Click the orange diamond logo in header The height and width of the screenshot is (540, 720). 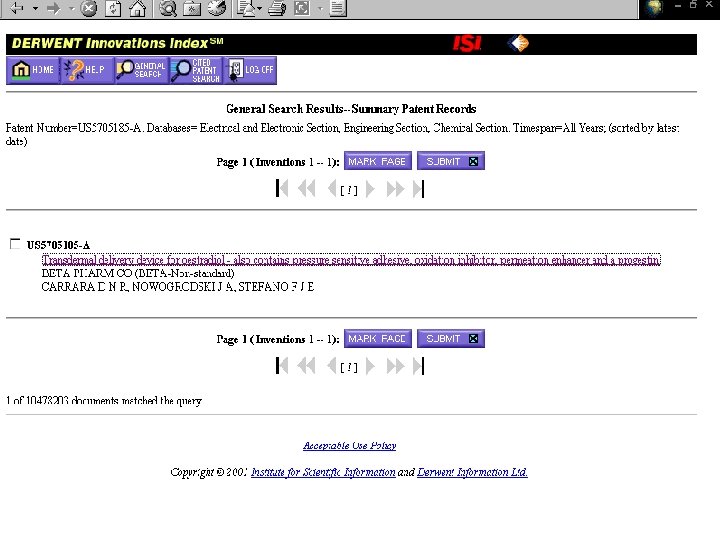pyautogui.click(x=518, y=44)
